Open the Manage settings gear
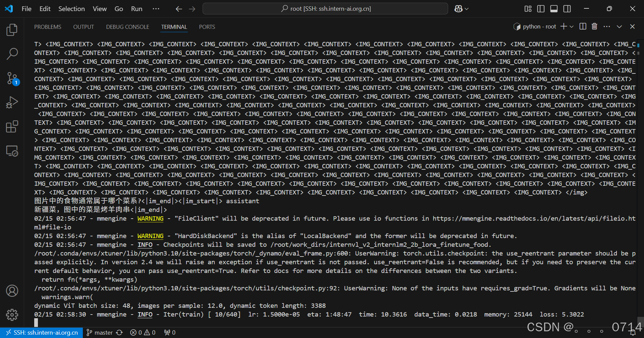 pyautogui.click(x=12, y=315)
